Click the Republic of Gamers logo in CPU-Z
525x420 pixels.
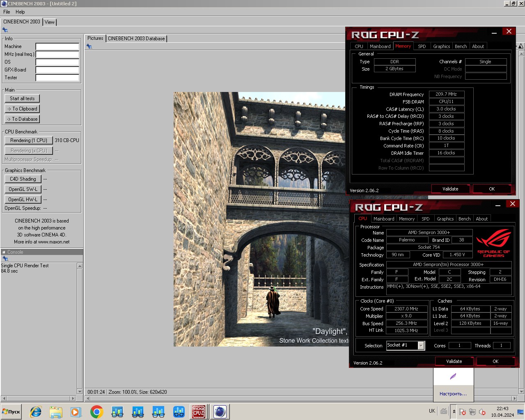click(494, 243)
